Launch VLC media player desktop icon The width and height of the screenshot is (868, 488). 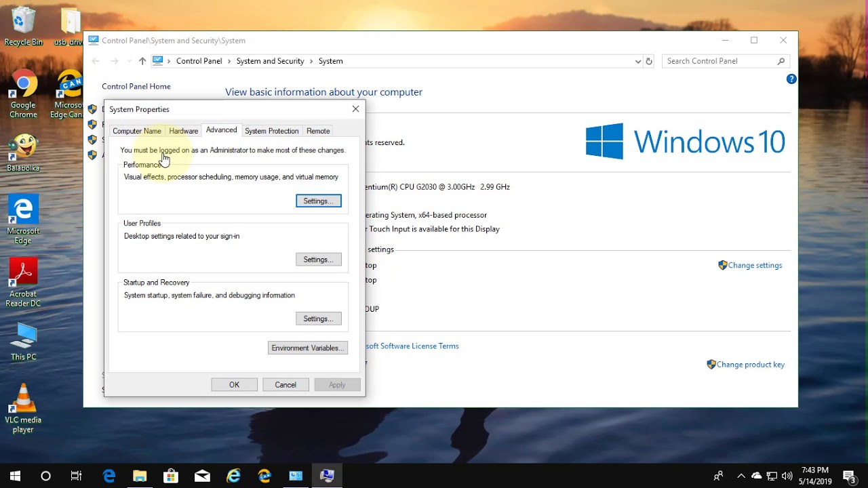tap(23, 409)
